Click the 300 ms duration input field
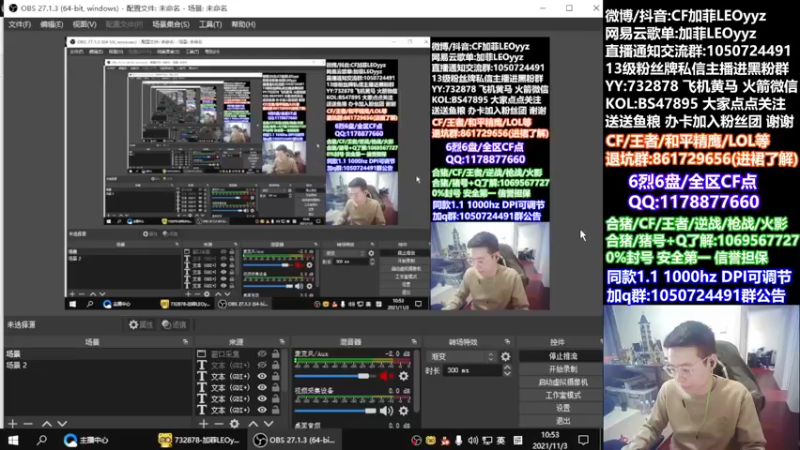The image size is (800, 450). [472, 370]
